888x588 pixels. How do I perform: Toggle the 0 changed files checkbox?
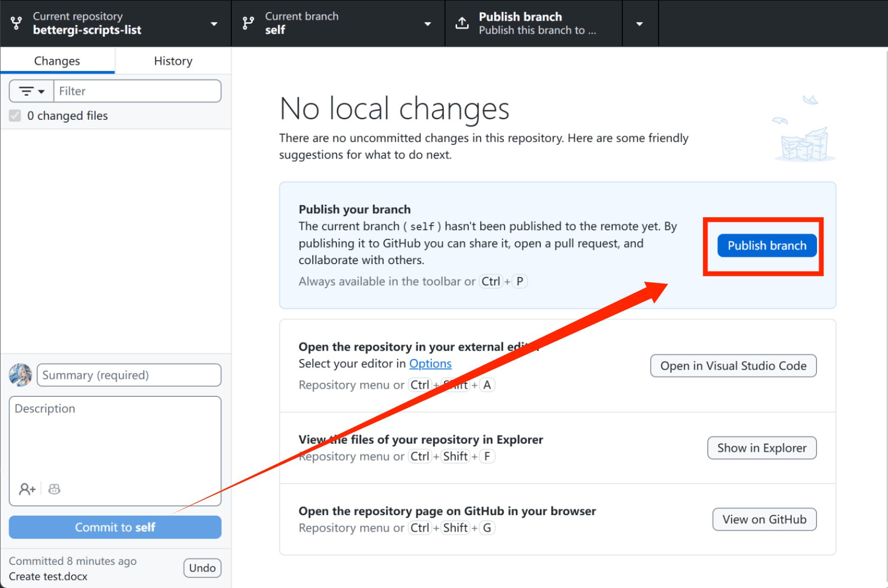(15, 116)
